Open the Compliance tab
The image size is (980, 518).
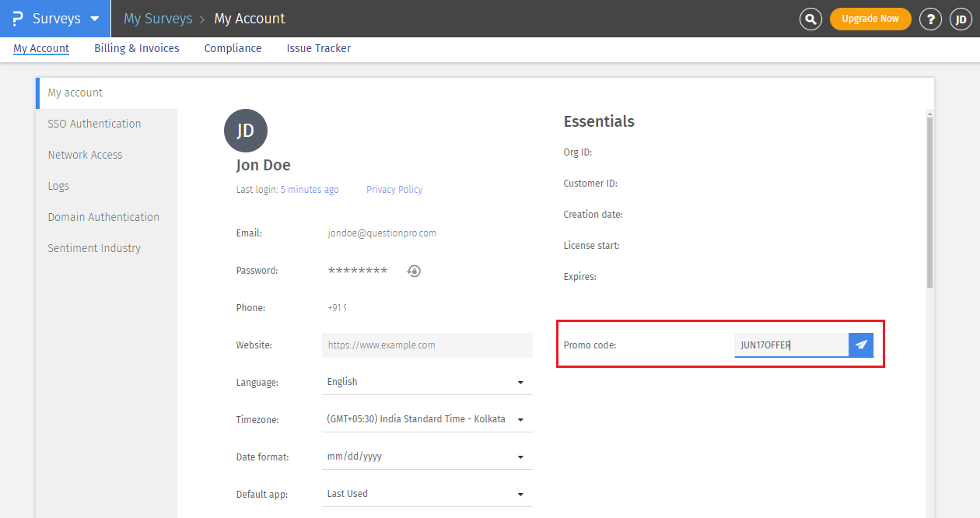pos(233,48)
